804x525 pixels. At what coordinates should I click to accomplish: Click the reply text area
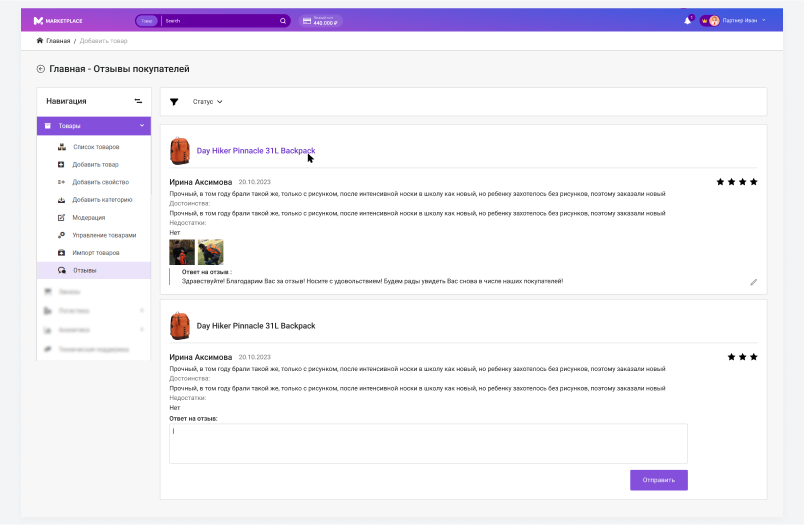click(x=428, y=443)
